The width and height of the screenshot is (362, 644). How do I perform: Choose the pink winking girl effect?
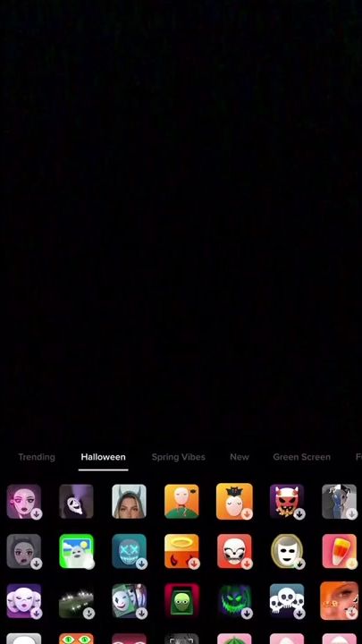[24, 502]
